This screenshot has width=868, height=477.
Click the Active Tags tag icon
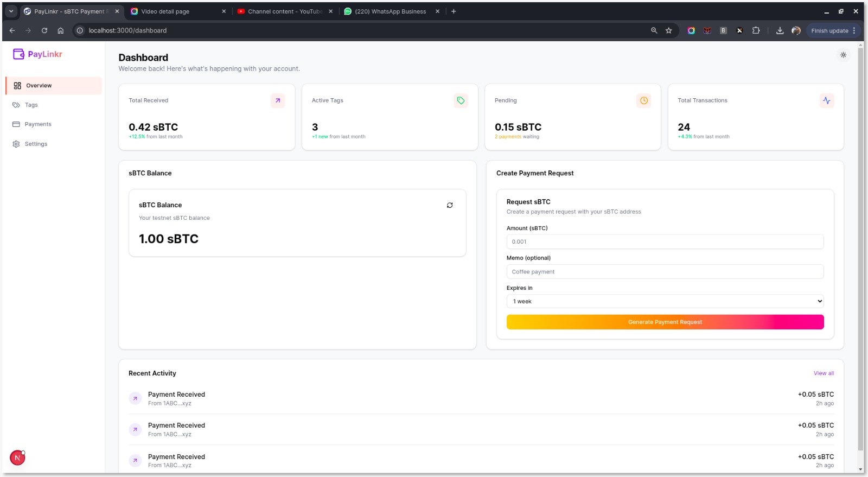(x=461, y=100)
